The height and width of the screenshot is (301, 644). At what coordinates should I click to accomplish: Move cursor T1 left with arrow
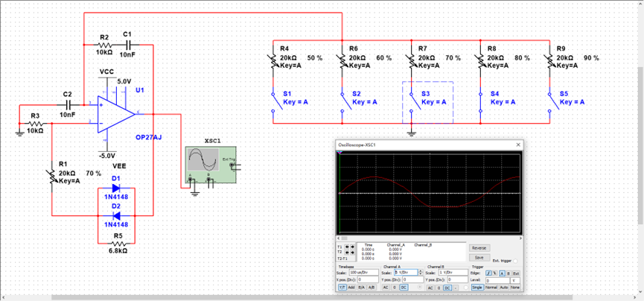click(347, 247)
